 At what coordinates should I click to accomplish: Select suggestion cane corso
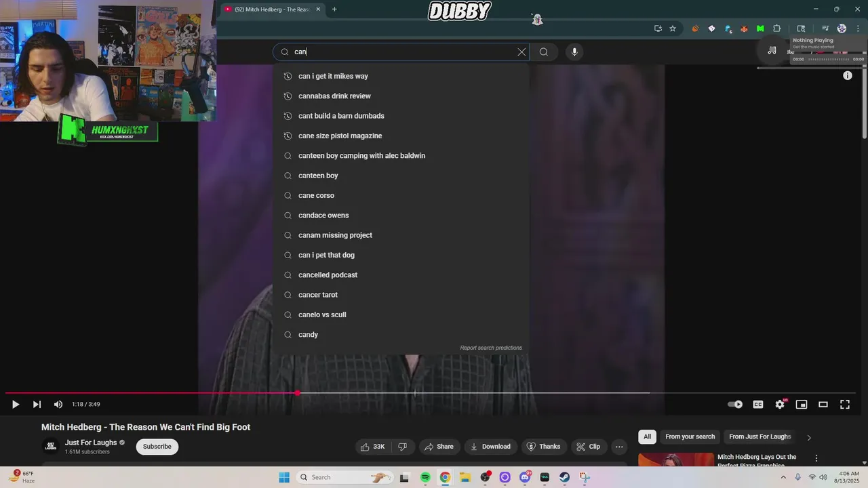pyautogui.click(x=401, y=195)
